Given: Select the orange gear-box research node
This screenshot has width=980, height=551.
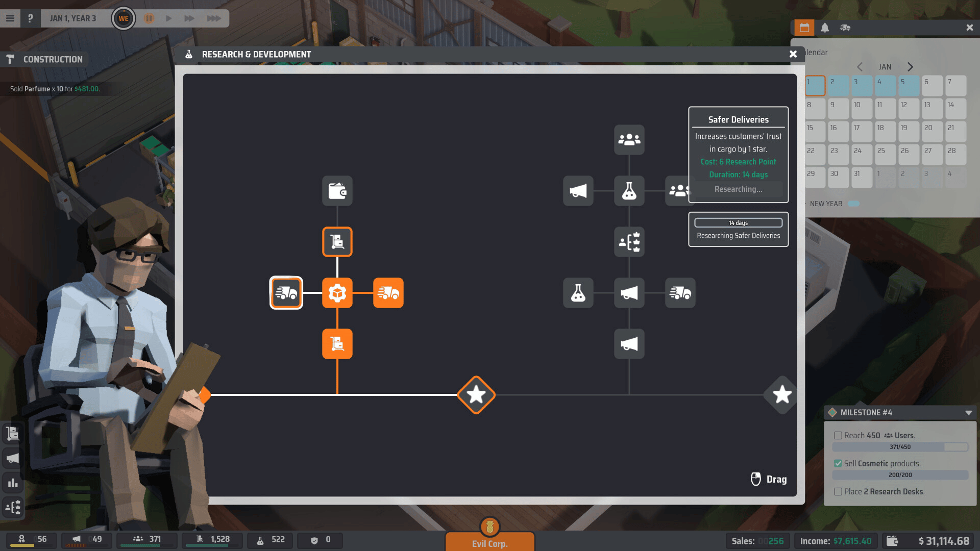Looking at the screenshot, I should point(337,293).
